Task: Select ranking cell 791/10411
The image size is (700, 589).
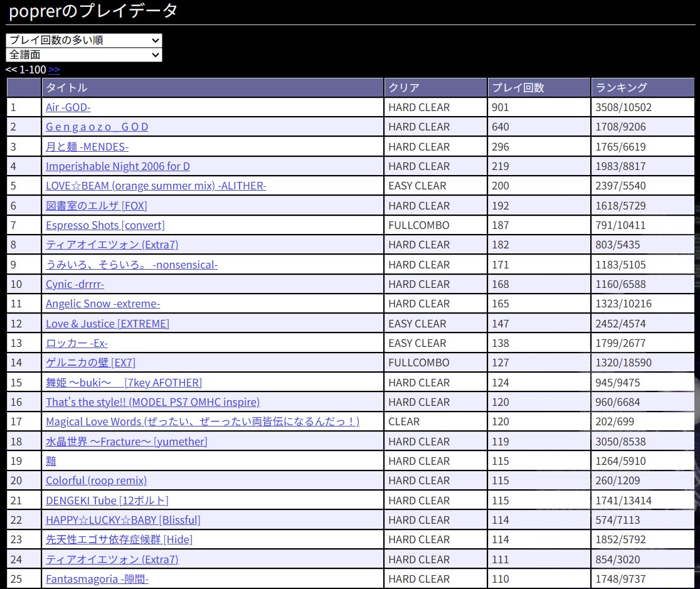Action: pos(643,225)
